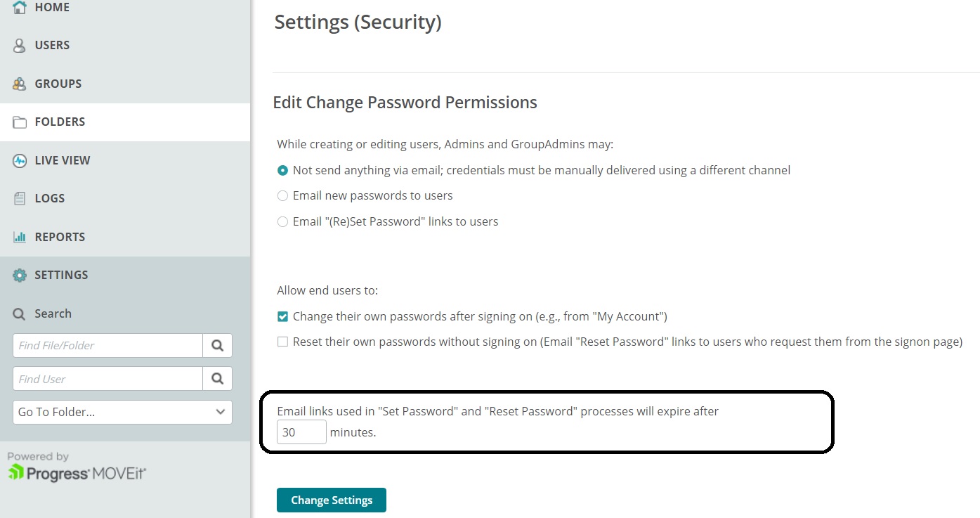Select the Home icon in the sidebar

coord(19,7)
